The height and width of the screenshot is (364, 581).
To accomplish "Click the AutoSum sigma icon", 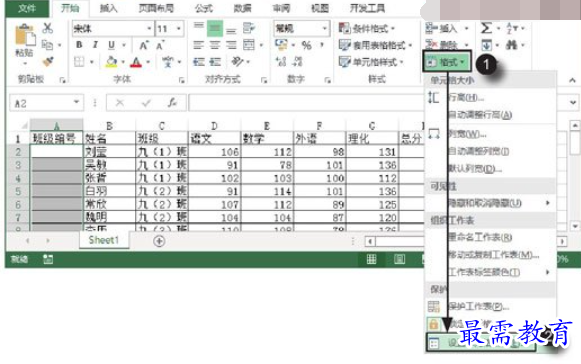I will tap(486, 28).
